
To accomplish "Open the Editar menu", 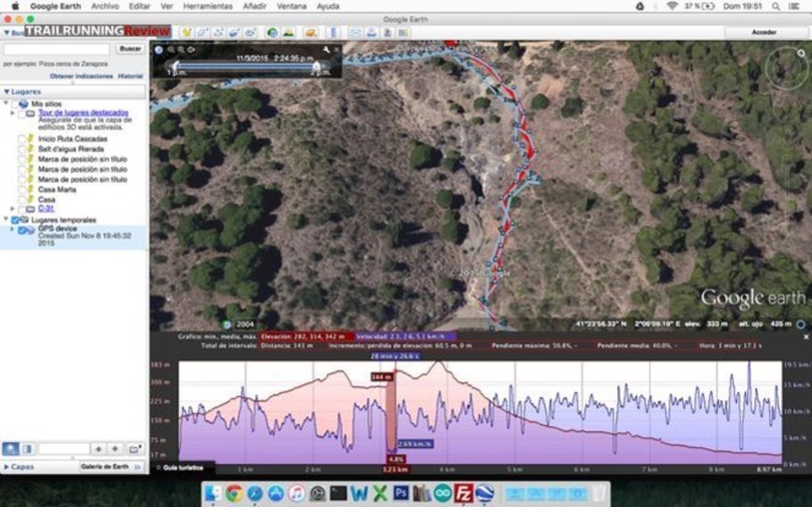I will click(x=139, y=6).
